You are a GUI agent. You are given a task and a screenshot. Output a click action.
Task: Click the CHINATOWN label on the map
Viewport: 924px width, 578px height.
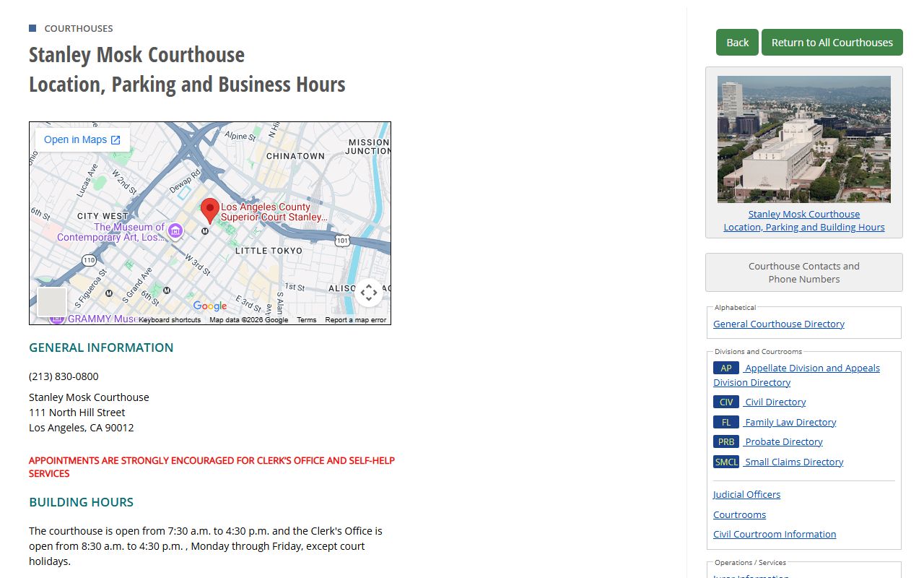click(296, 156)
